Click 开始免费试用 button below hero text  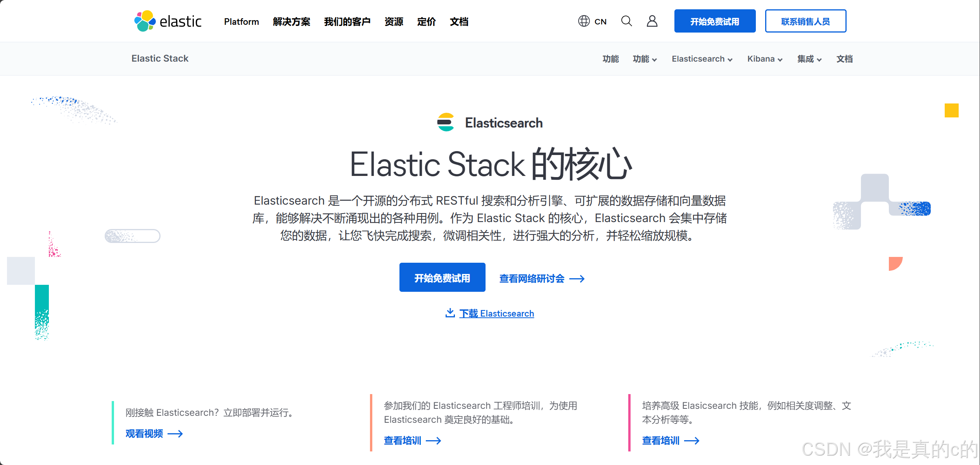pos(442,277)
